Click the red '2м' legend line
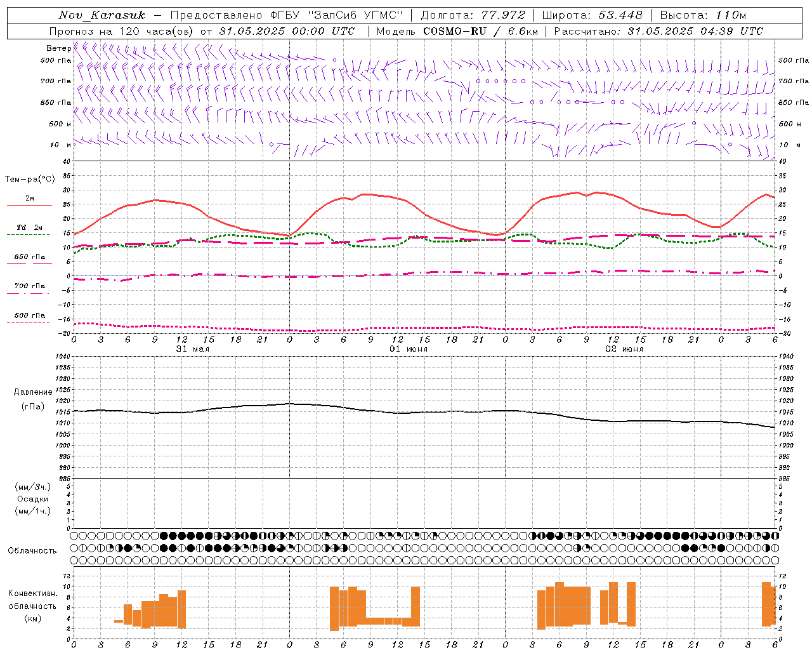812x650 pixels. click(29, 206)
